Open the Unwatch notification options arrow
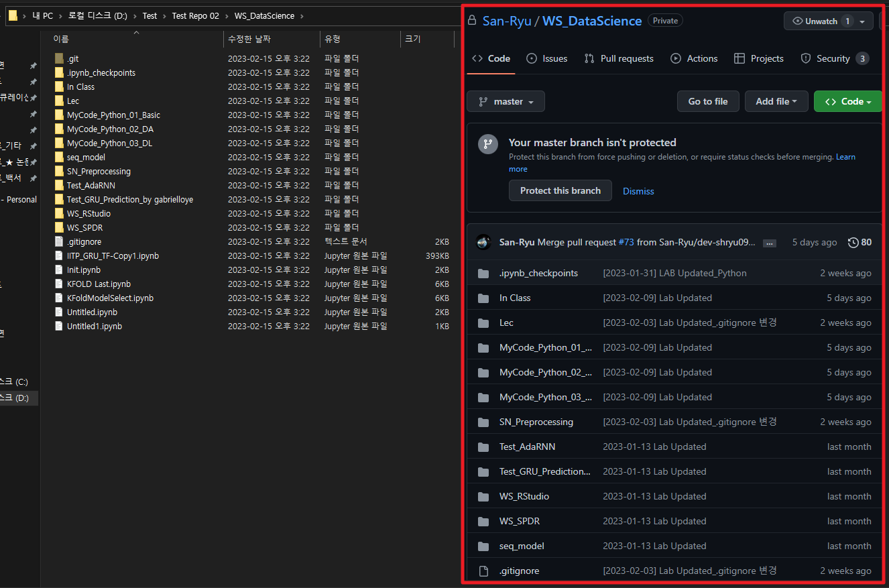The height and width of the screenshot is (588, 889). [x=862, y=21]
